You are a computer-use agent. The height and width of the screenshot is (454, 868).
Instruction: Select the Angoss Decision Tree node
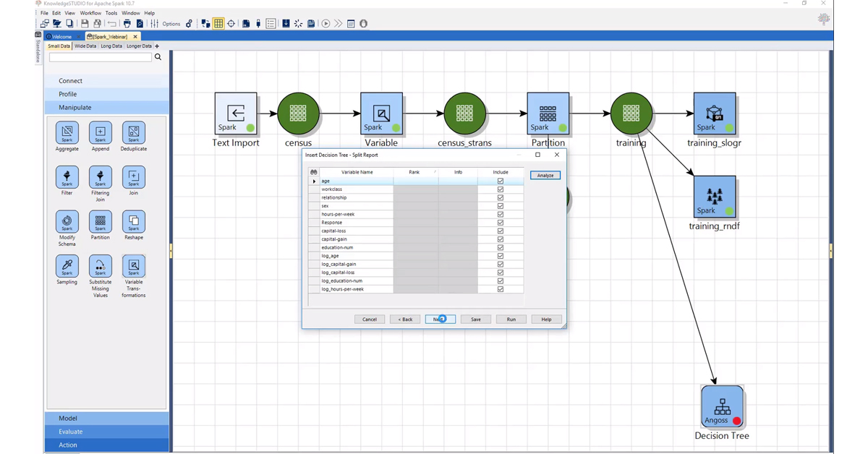[722, 406]
